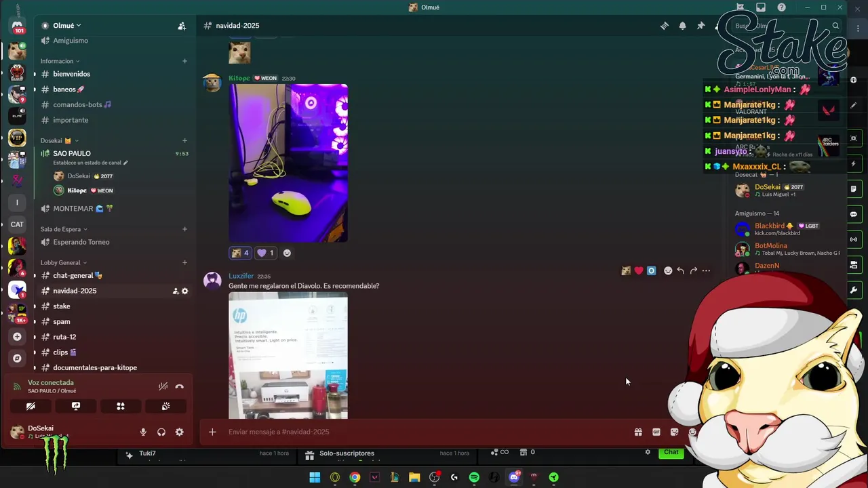Invite members icon next to Olmué header
Image resolution: width=868 pixels, height=488 pixels.
pos(182,26)
